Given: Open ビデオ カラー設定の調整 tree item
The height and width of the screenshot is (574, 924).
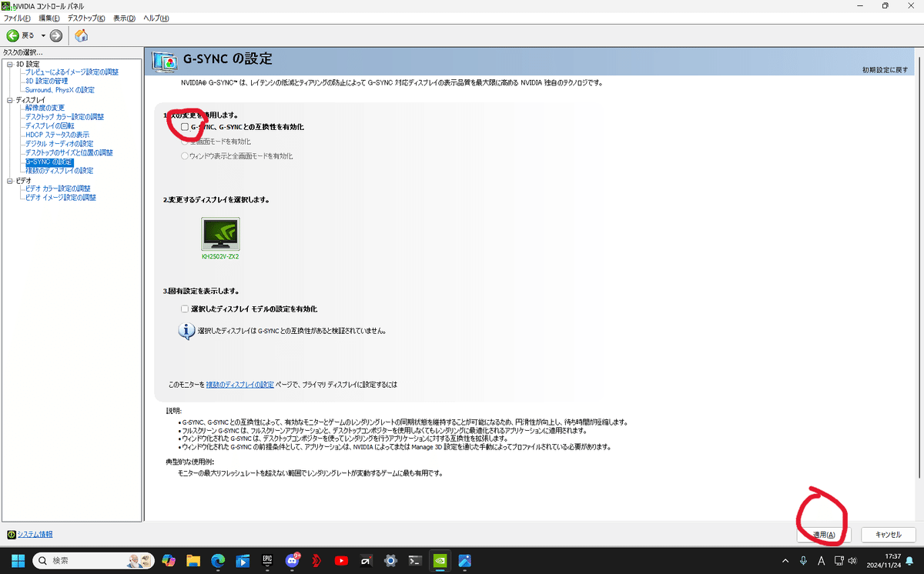Looking at the screenshot, I should 58,189.
